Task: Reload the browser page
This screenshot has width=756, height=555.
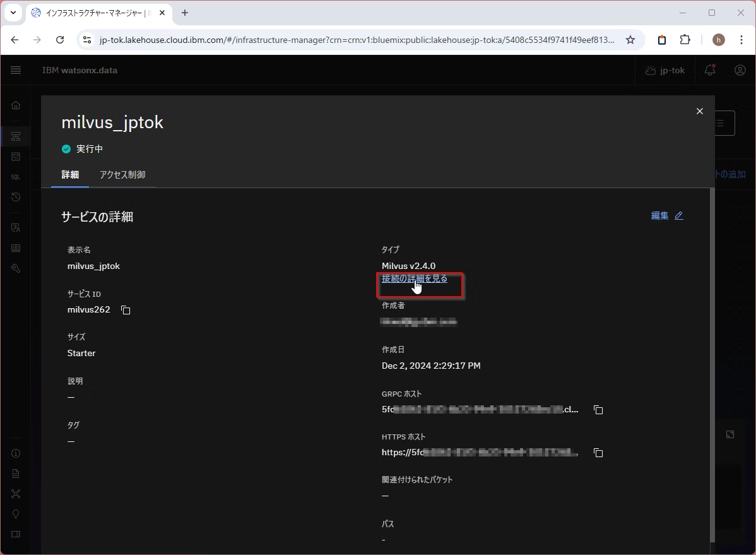Action: click(60, 40)
